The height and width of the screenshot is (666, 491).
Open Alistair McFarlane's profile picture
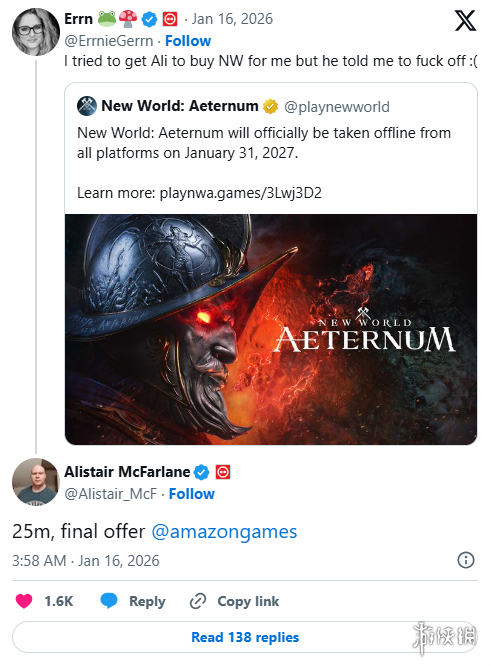(x=36, y=482)
